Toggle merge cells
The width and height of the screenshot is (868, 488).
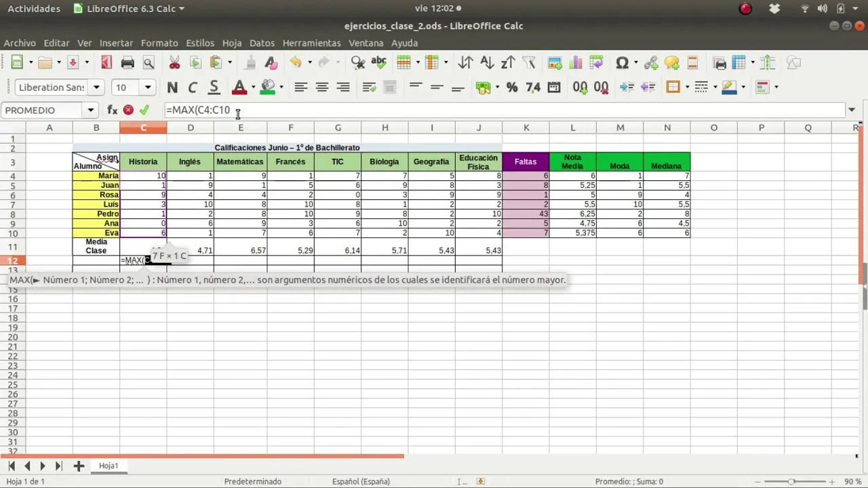tap(390, 87)
